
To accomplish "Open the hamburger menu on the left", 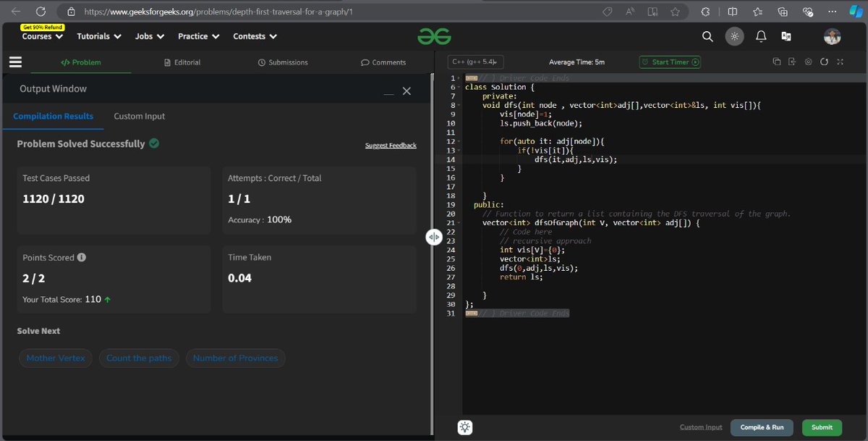I will 15,62.
